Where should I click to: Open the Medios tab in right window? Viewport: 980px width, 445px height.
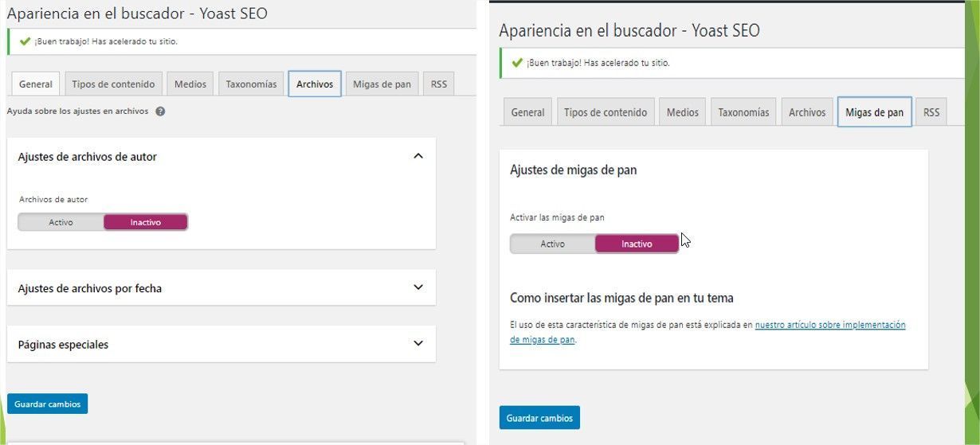point(683,112)
